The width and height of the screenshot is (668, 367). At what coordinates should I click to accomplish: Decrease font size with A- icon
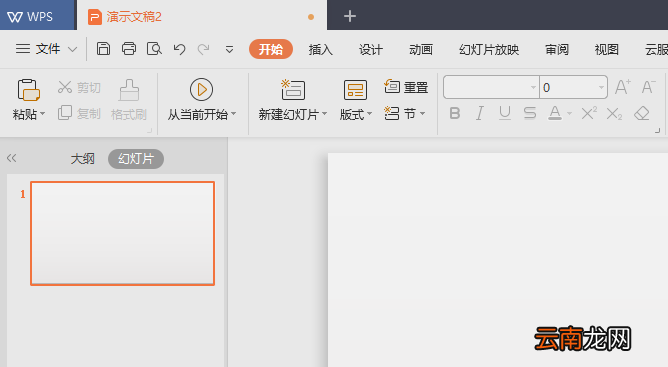coord(648,87)
